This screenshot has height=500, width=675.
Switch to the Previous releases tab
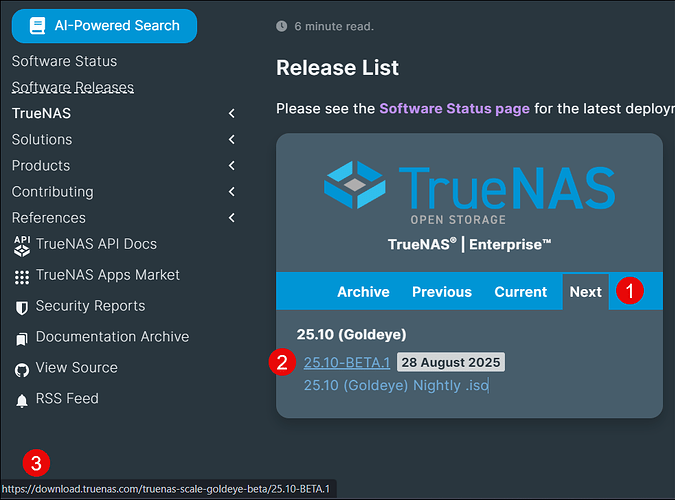(441, 292)
